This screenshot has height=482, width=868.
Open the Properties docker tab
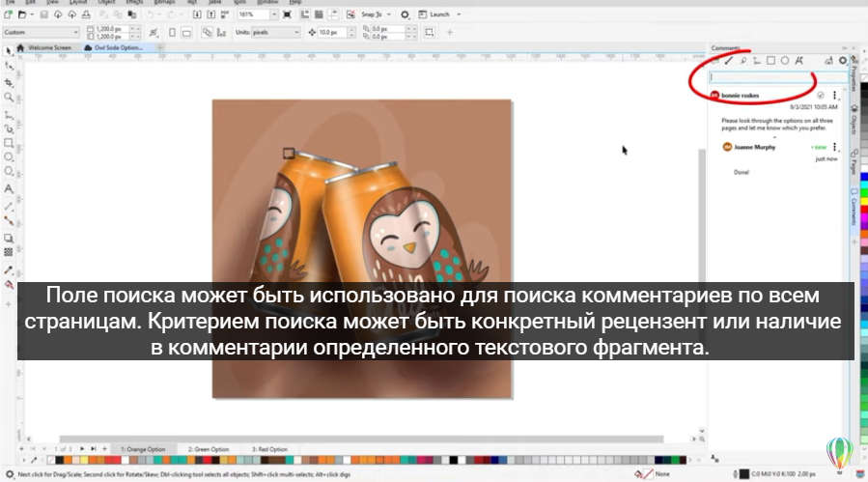(x=854, y=74)
